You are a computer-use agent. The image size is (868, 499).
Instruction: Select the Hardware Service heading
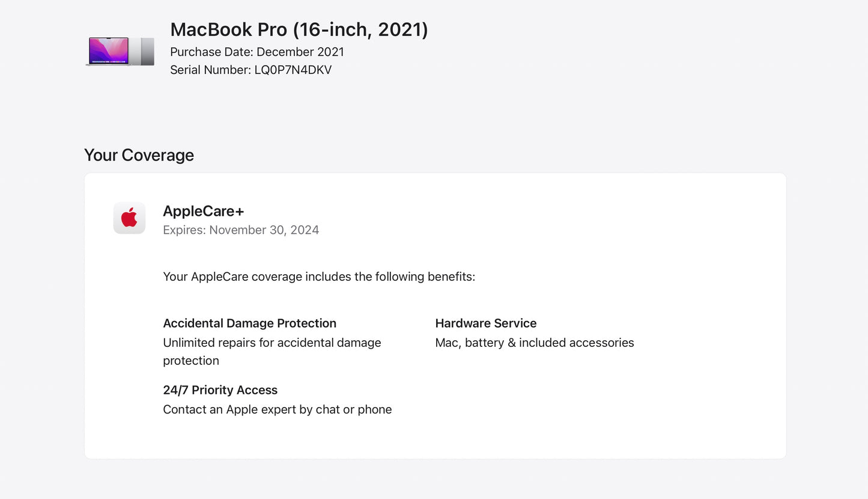point(485,323)
